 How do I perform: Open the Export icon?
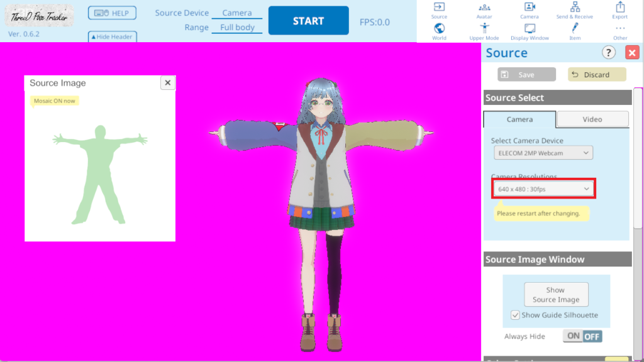[620, 11]
